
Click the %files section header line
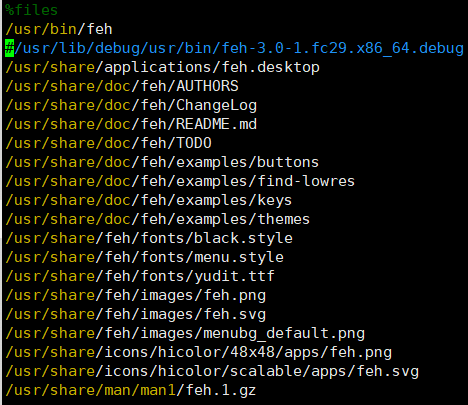(32, 10)
